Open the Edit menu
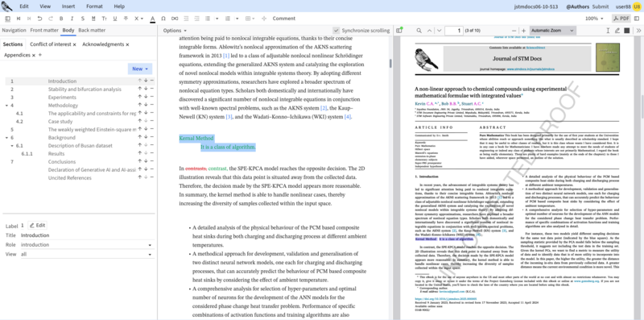The image size is (644, 320). (24, 6)
